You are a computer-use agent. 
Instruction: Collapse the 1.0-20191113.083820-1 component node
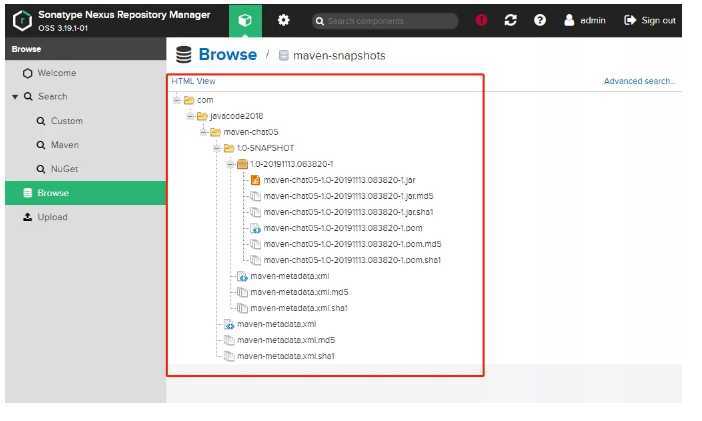click(x=230, y=164)
